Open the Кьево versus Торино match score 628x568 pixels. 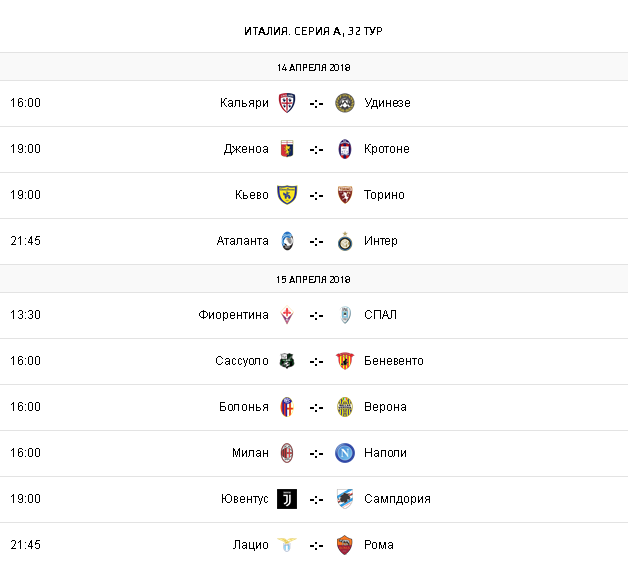coord(316,195)
